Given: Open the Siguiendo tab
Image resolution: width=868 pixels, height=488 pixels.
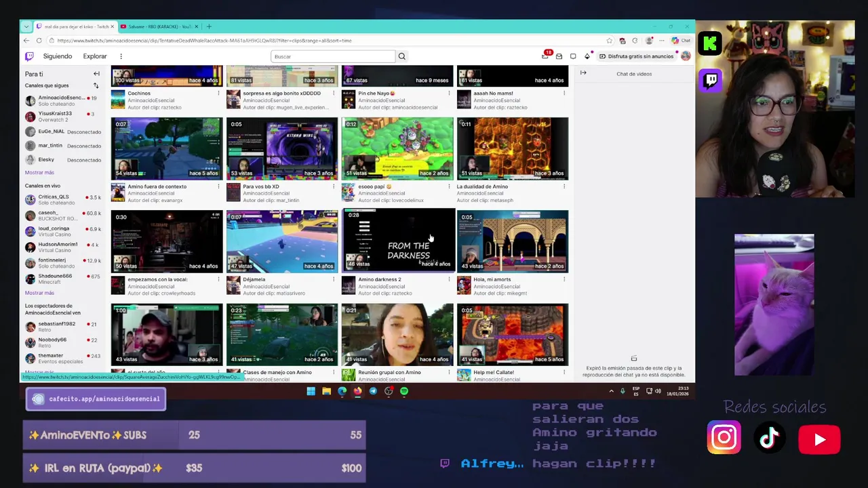Looking at the screenshot, I should [58, 56].
